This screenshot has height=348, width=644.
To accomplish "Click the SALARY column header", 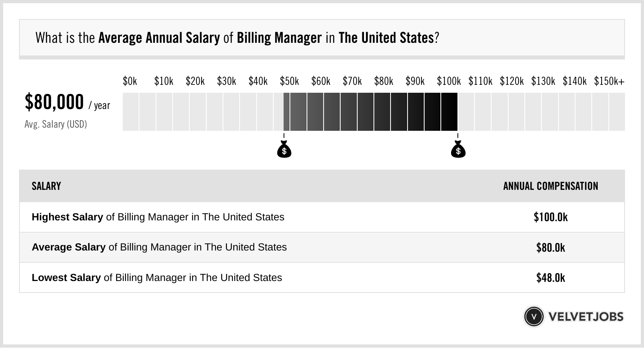I will (46, 186).
